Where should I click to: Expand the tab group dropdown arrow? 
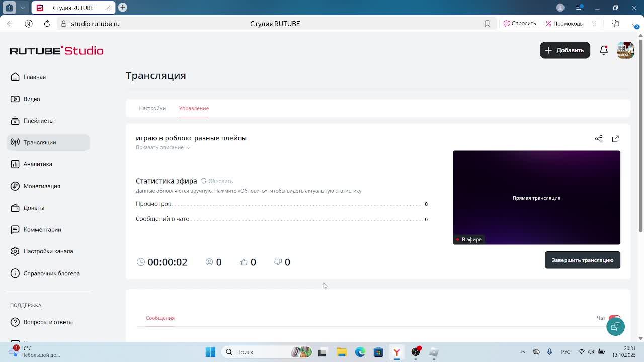click(23, 8)
